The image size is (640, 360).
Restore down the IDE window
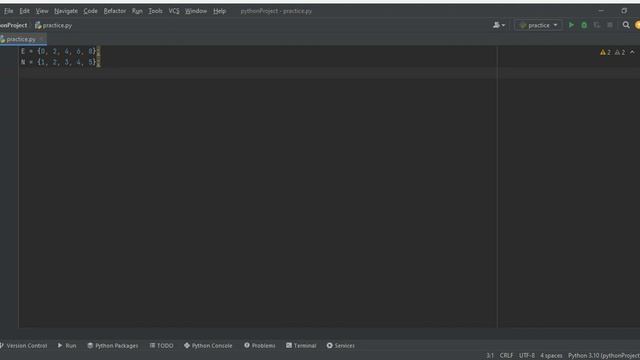tap(624, 11)
